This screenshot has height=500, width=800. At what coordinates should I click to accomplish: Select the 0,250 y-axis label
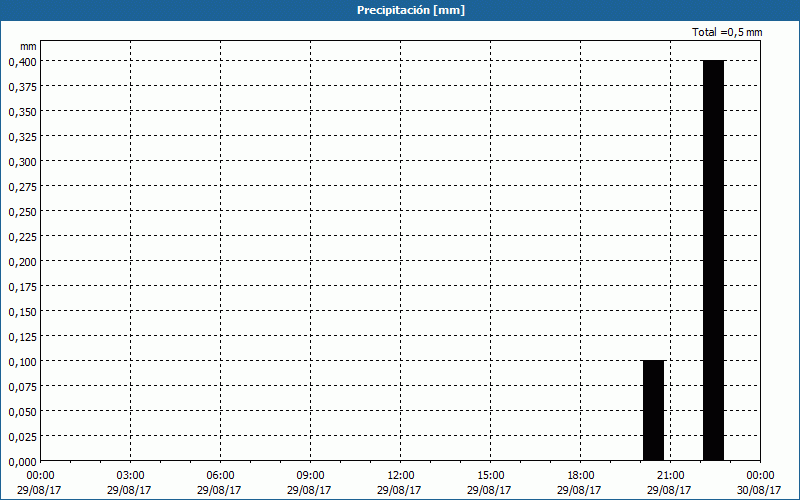click(22, 212)
